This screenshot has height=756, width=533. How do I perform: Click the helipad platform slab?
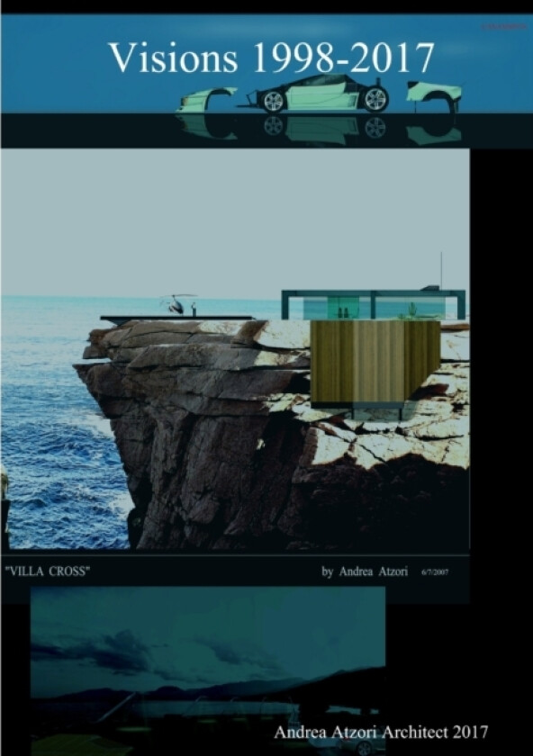point(177,319)
